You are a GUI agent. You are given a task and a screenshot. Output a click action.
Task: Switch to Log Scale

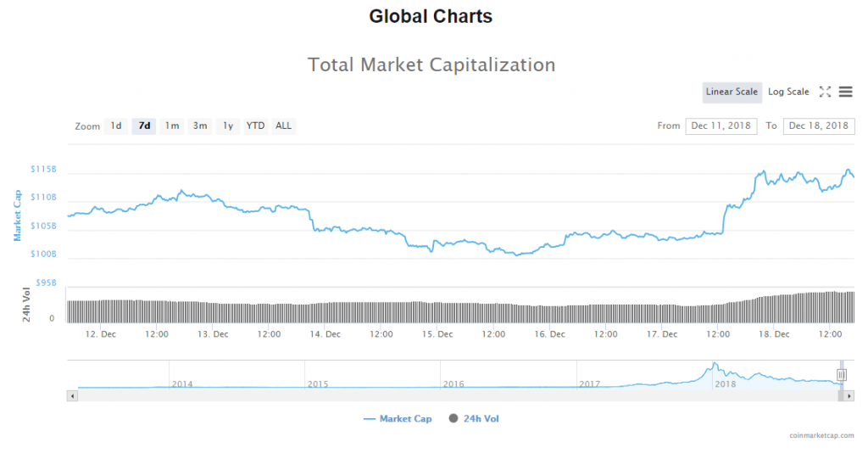click(x=788, y=92)
